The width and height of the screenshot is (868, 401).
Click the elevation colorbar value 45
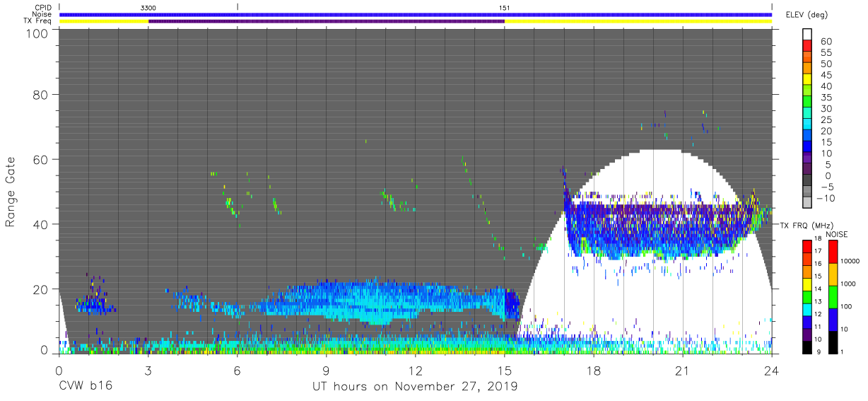click(x=826, y=75)
